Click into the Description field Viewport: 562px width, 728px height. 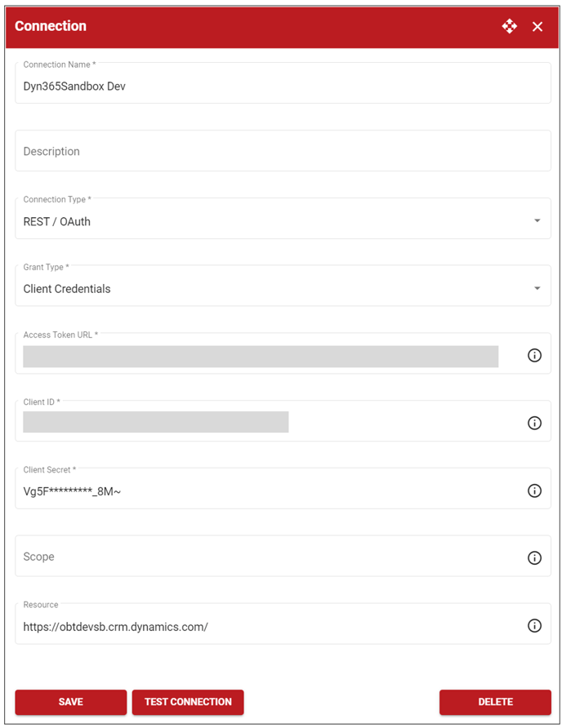283,151
